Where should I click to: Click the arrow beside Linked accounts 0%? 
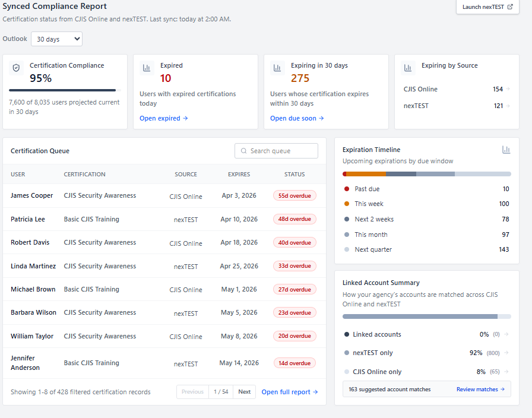pos(506,334)
